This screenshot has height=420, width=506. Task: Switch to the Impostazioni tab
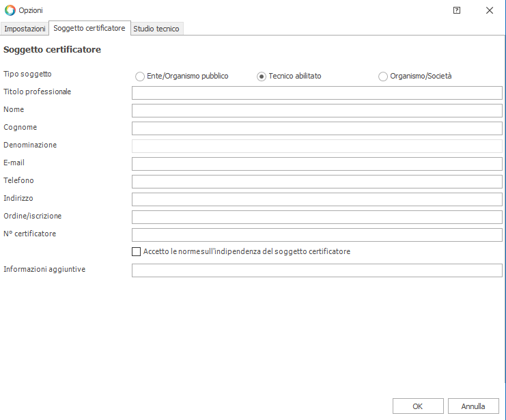pyautogui.click(x=25, y=29)
